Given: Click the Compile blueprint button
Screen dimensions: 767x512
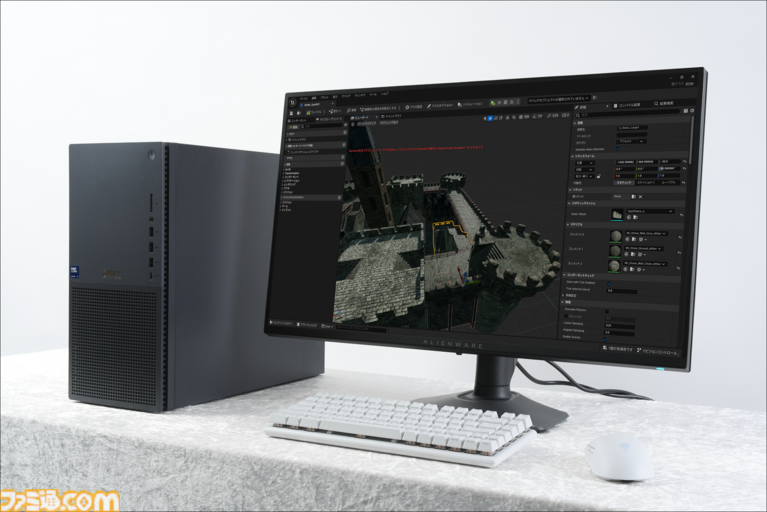Looking at the screenshot, I should coord(314,112).
